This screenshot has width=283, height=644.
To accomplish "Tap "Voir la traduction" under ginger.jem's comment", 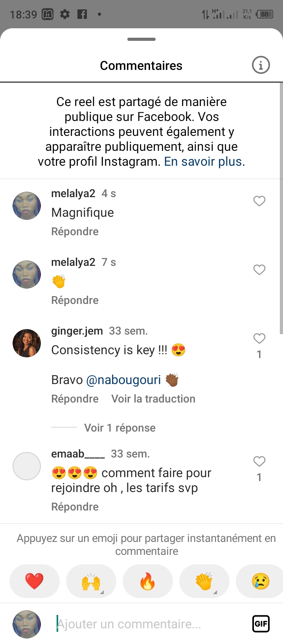I will (x=153, y=399).
